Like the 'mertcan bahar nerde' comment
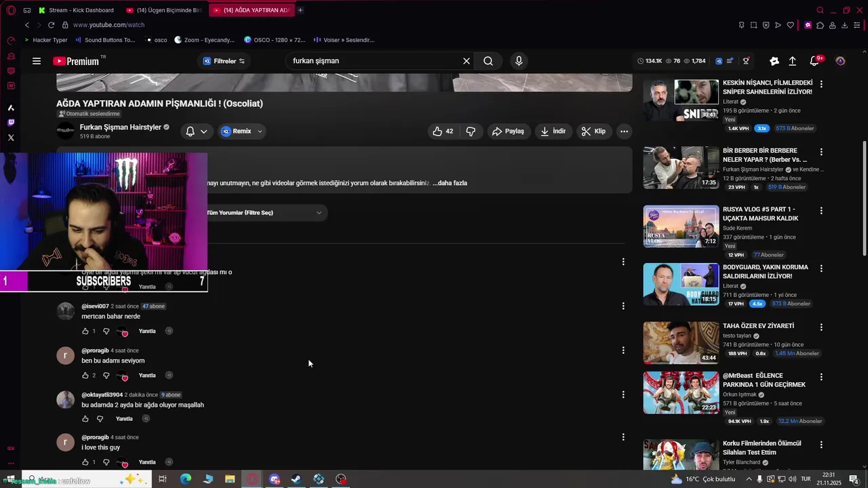The image size is (868, 488). (x=85, y=331)
